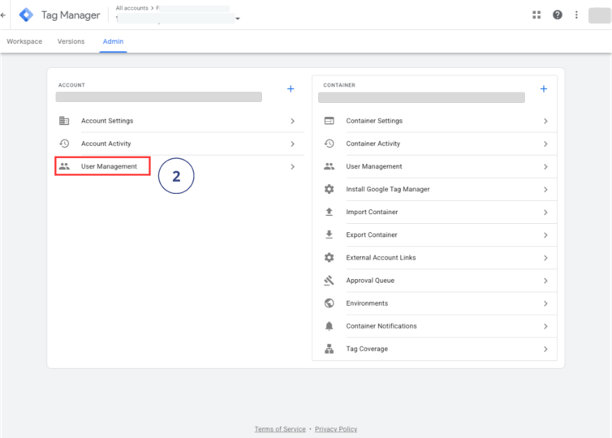Viewport: 612px width, 438px height.
Task: Open Import Container row text
Action: point(372,212)
